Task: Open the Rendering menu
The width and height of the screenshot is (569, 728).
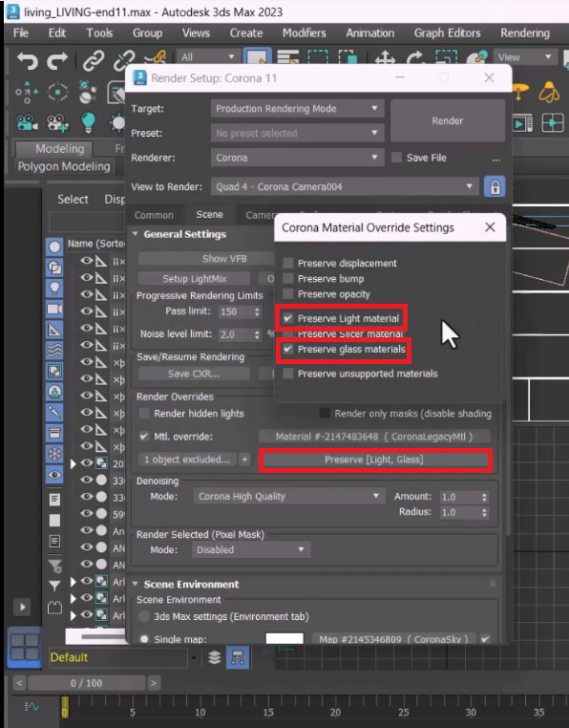Action: (x=525, y=33)
